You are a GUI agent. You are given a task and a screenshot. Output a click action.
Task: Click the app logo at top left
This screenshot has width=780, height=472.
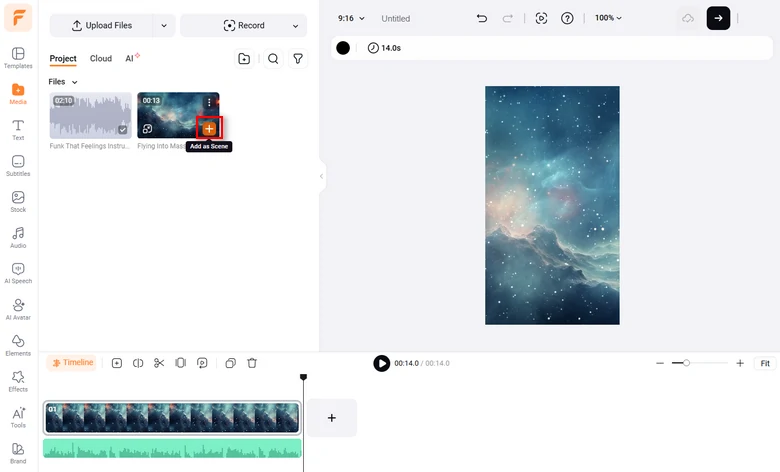click(x=18, y=17)
